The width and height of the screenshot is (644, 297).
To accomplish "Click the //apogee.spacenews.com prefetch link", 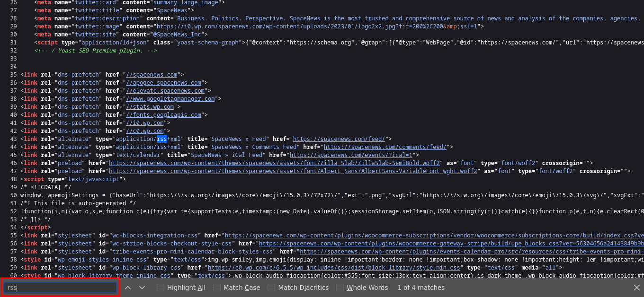I will [x=163, y=83].
